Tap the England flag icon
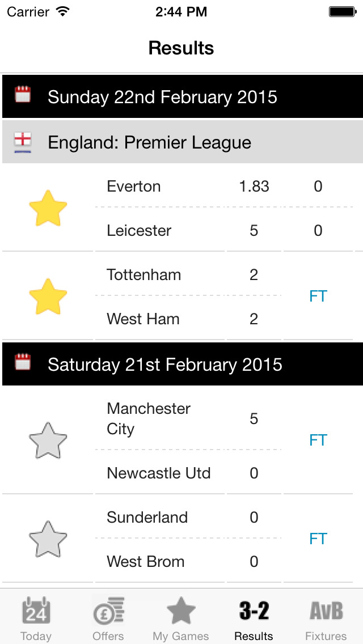Image resolution: width=363 pixels, height=644 pixels. click(23, 143)
